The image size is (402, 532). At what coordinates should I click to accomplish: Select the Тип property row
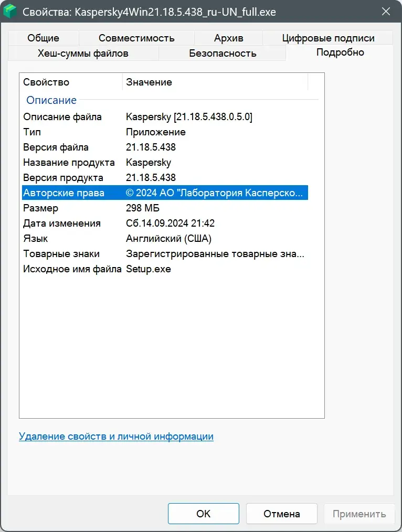point(165,132)
